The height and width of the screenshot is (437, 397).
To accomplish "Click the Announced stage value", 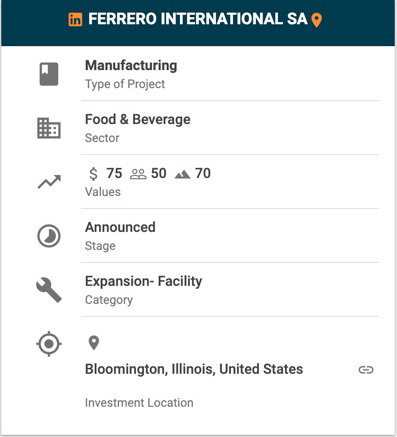I will [120, 227].
